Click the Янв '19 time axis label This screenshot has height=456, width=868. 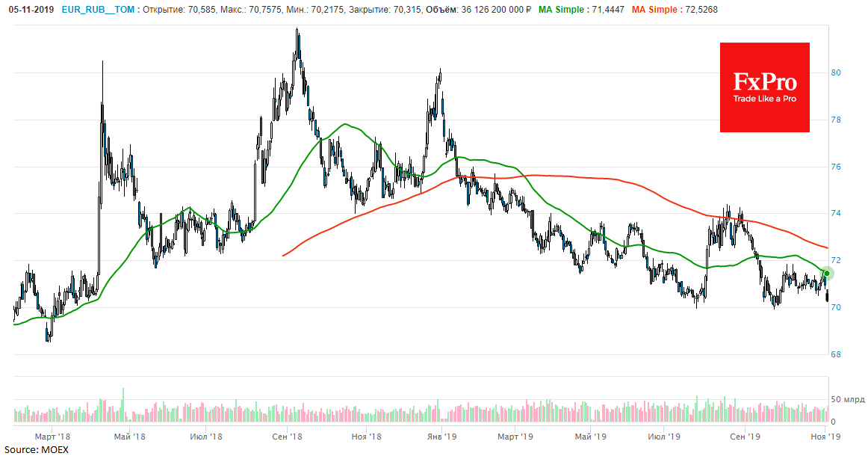[441, 437]
